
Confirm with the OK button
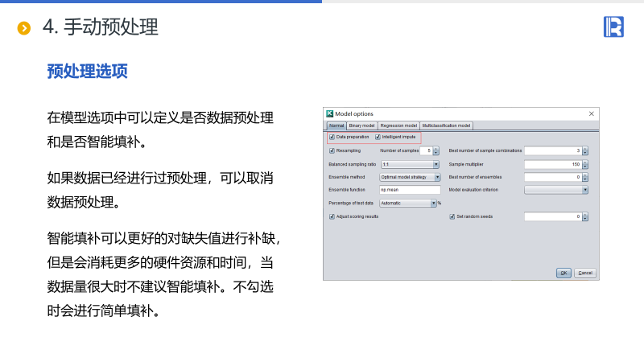(x=563, y=273)
